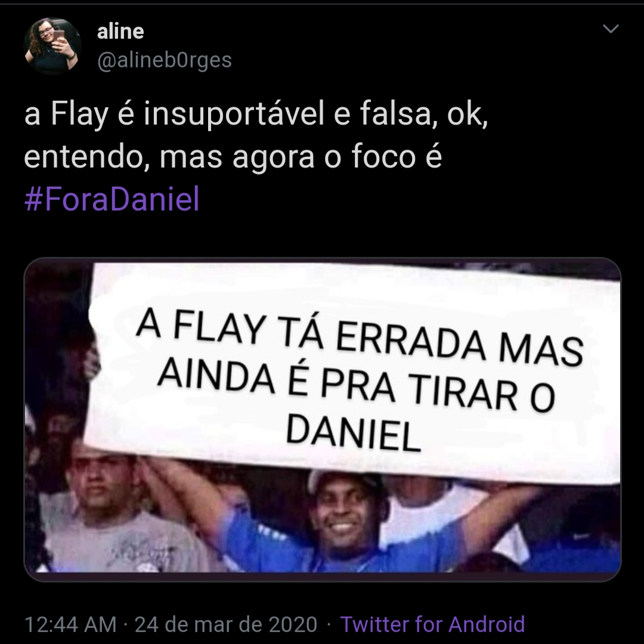Select the tweet line "entendo, mas agora o foco é"
The width and height of the screenshot is (644, 644).
(233, 157)
